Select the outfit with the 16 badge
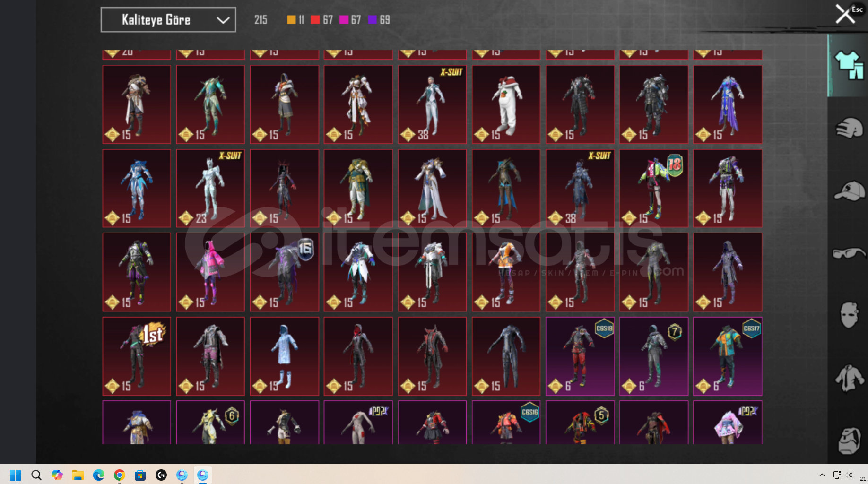The width and height of the screenshot is (868, 484). click(284, 272)
